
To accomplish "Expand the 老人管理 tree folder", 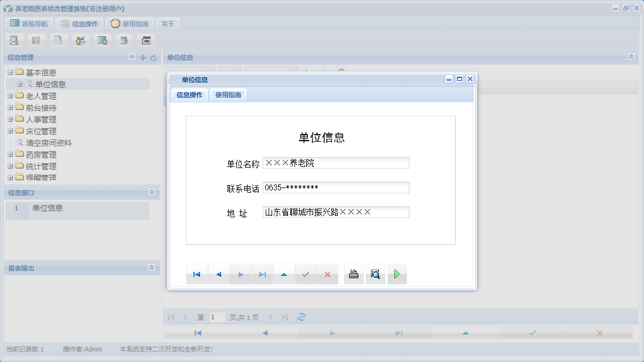I will click(9, 95).
